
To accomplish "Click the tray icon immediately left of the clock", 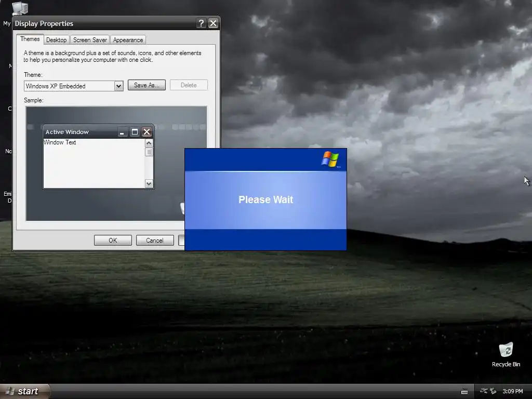I will point(494,391).
